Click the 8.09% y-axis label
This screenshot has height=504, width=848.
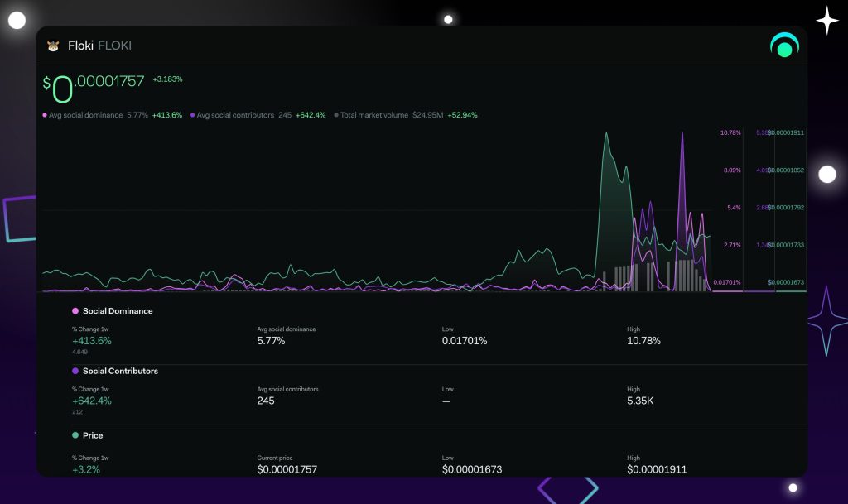click(732, 170)
